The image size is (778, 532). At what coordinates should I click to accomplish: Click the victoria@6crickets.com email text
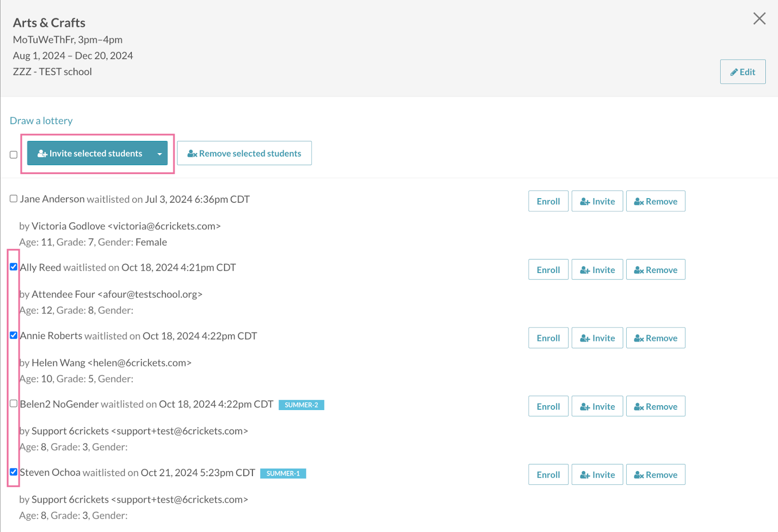tap(164, 226)
